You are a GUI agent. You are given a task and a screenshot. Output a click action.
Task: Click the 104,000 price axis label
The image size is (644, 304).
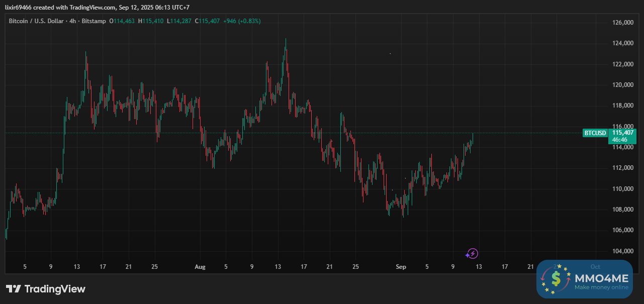[x=622, y=251]
